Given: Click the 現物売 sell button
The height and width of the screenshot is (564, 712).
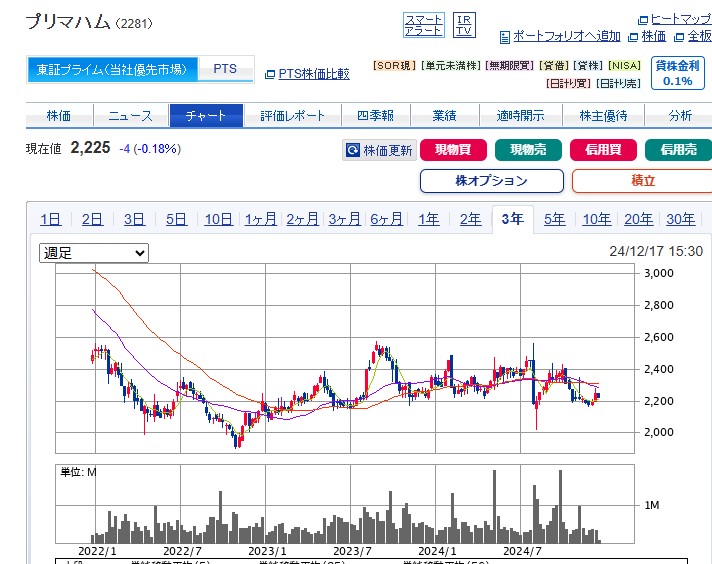Looking at the screenshot, I should tap(528, 150).
